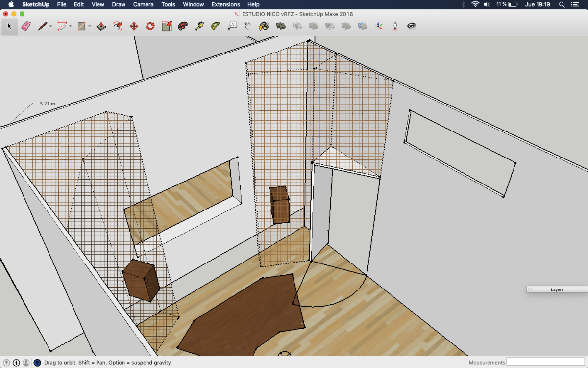Expand the Arc tool dropdown arrow
This screenshot has height=368, width=588.
coord(70,26)
